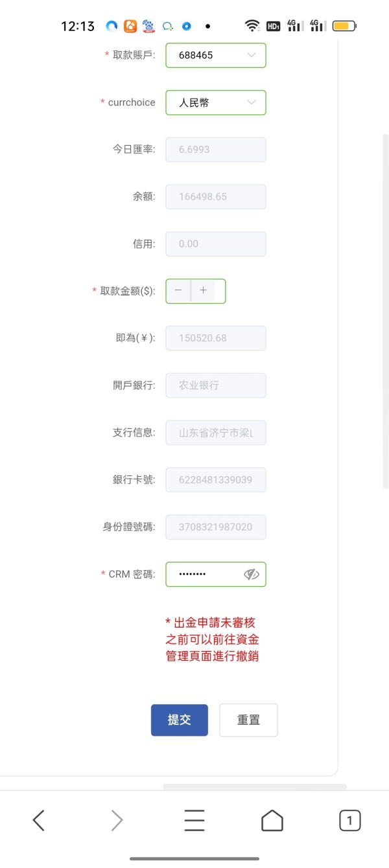Show CRM password with eye icon
The height and width of the screenshot is (868, 389).
[x=252, y=575]
